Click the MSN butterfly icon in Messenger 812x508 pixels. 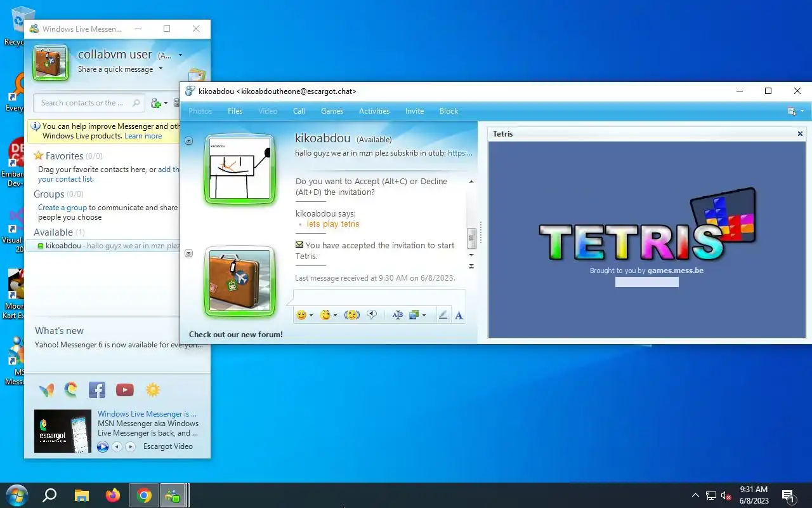click(46, 390)
